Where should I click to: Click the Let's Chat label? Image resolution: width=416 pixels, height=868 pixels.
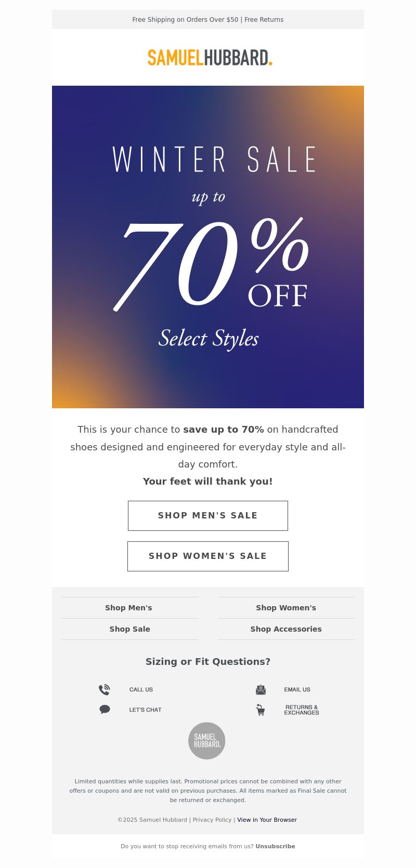tap(146, 710)
